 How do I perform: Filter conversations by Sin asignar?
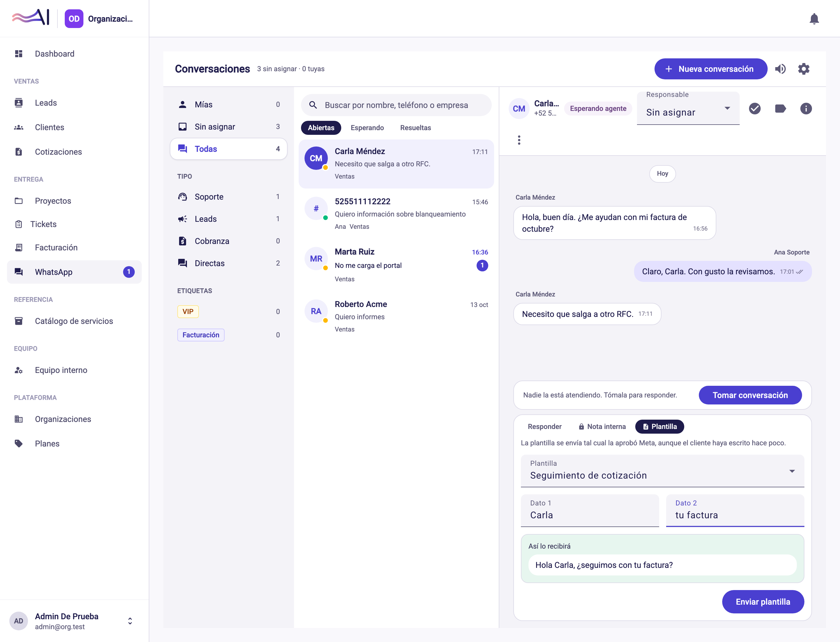(228, 126)
